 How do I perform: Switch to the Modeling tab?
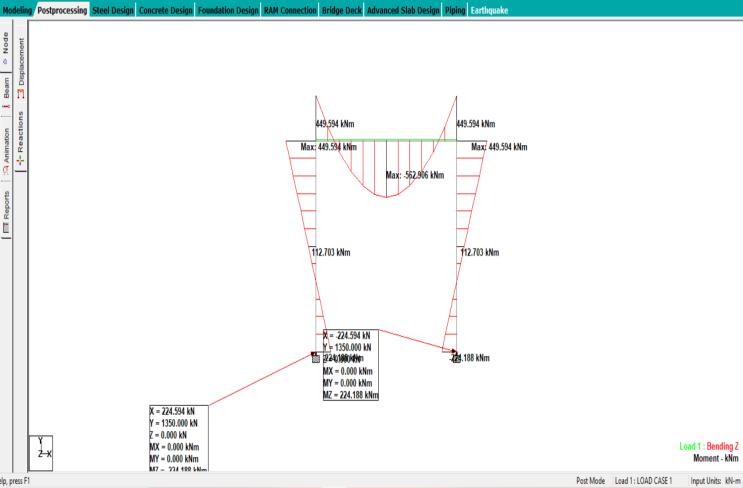coord(17,10)
